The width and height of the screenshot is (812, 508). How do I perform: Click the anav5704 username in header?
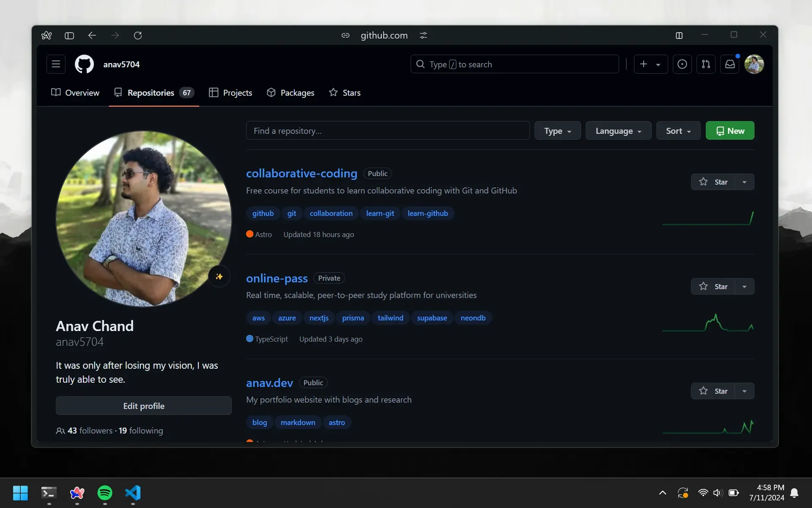121,64
